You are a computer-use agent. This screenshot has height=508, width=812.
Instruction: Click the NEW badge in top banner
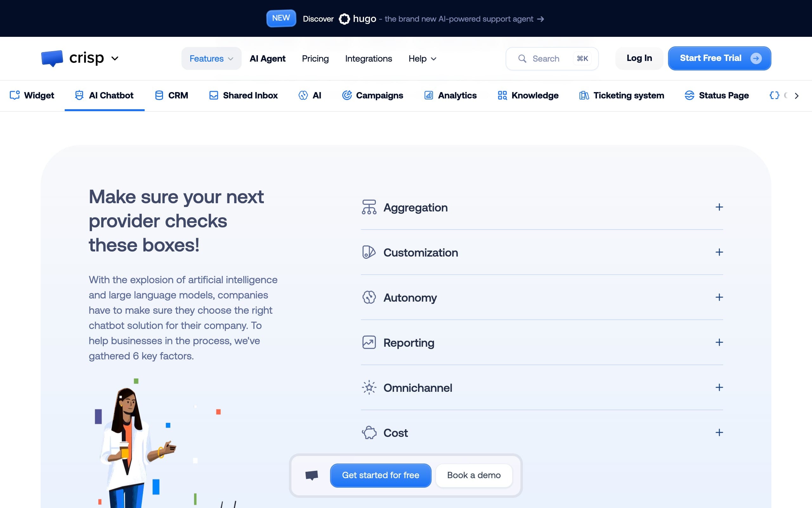click(281, 18)
